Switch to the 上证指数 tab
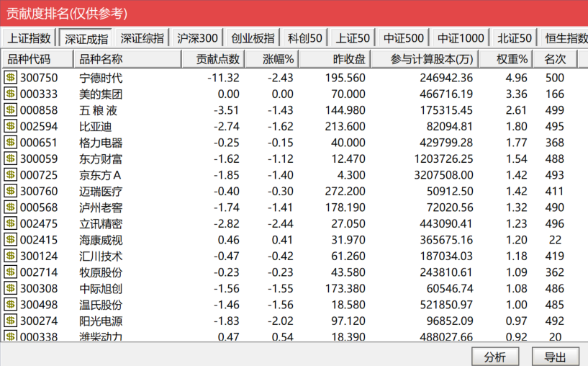588x366 pixels. (29, 38)
